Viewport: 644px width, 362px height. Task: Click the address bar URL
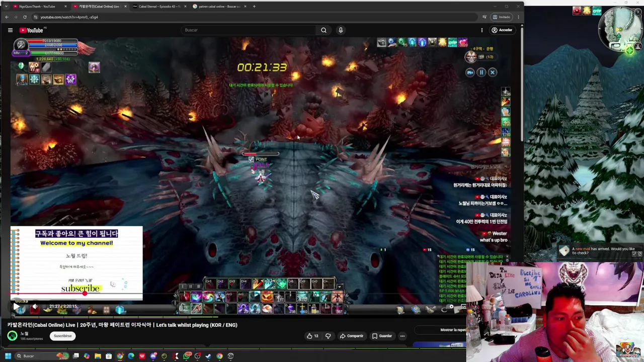pos(69,17)
